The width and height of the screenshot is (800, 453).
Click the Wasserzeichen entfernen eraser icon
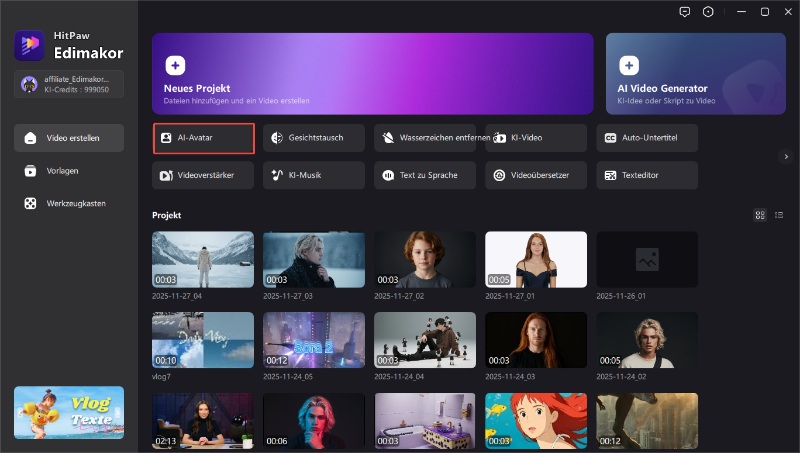point(388,138)
